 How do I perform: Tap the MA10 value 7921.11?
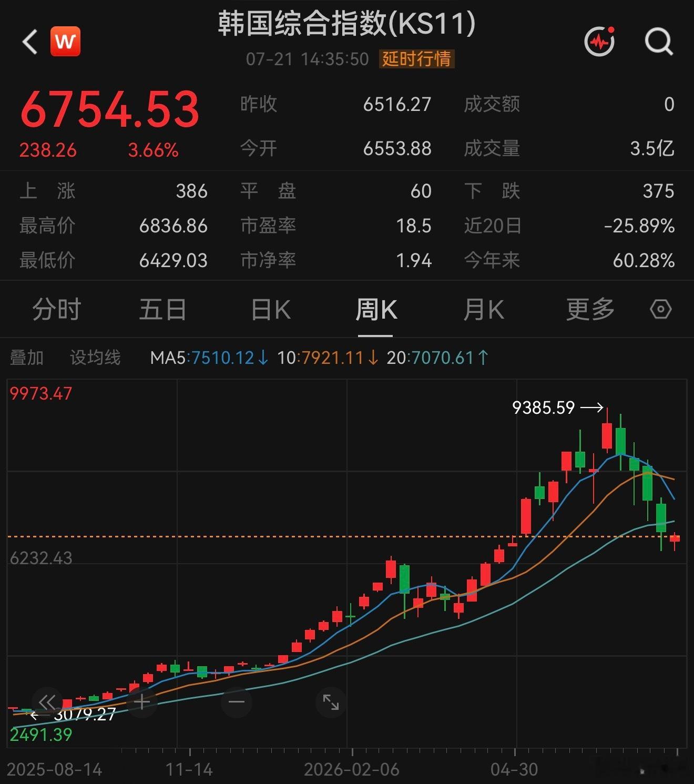coord(332,358)
